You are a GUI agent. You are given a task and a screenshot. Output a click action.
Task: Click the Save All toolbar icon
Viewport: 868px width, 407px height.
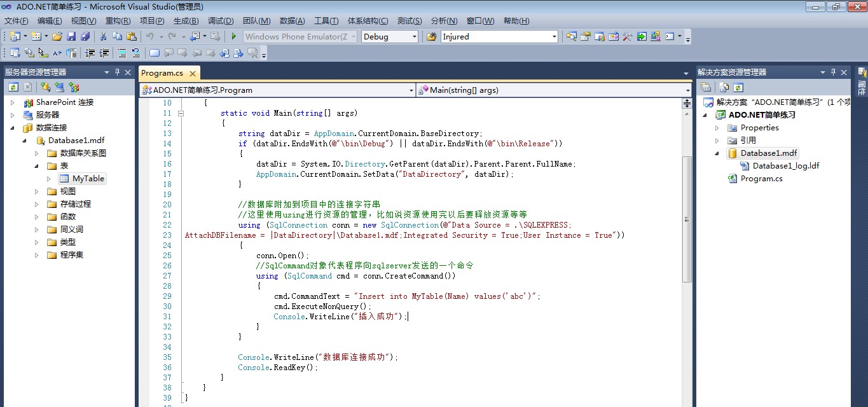[x=85, y=37]
